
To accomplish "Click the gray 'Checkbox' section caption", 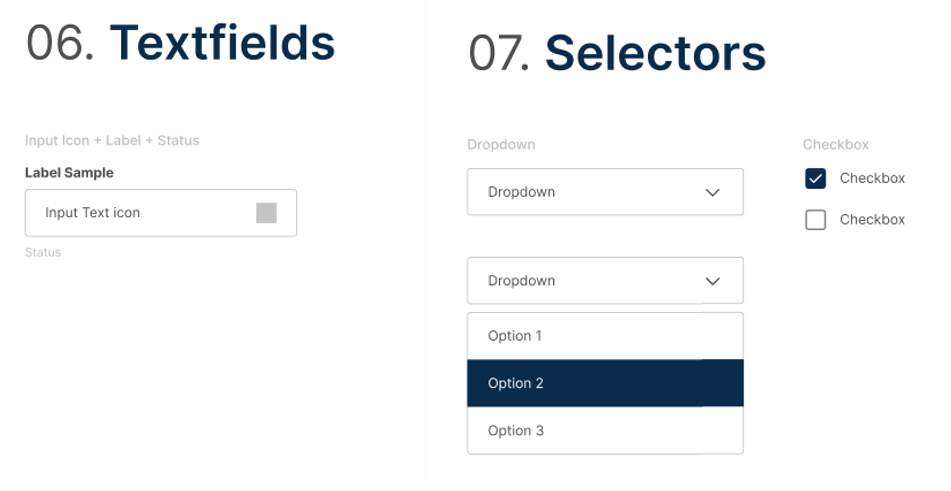I will pyautogui.click(x=835, y=145).
